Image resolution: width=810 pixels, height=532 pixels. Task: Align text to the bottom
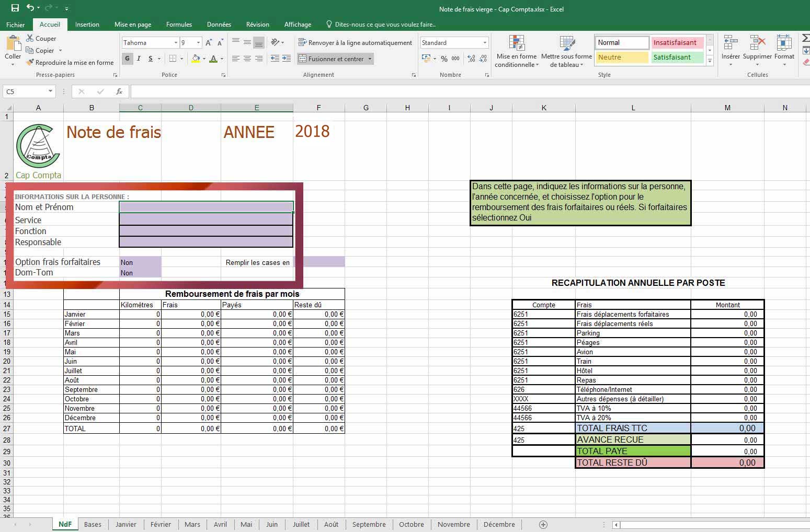click(x=258, y=42)
